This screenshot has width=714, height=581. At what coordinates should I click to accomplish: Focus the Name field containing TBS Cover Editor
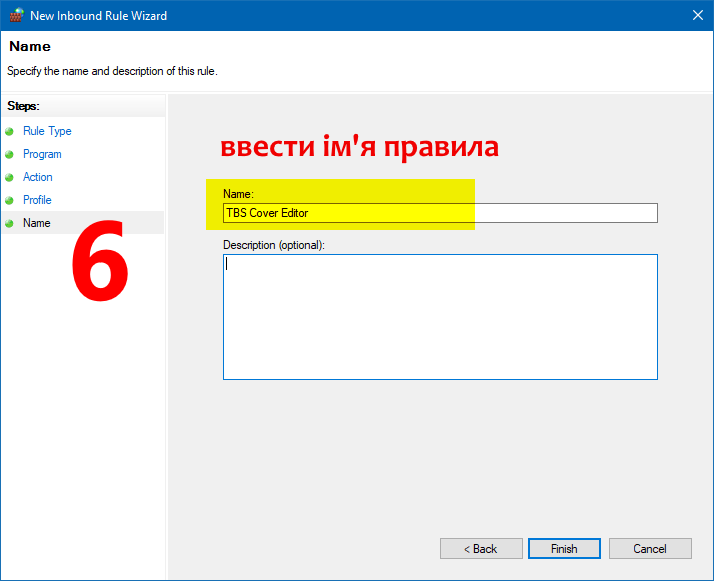pyautogui.click(x=440, y=213)
